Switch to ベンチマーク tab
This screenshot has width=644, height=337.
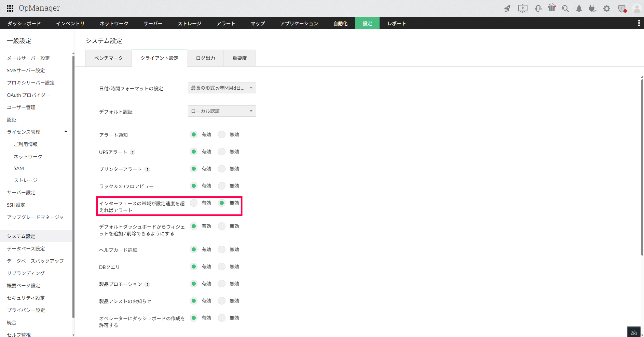click(109, 58)
